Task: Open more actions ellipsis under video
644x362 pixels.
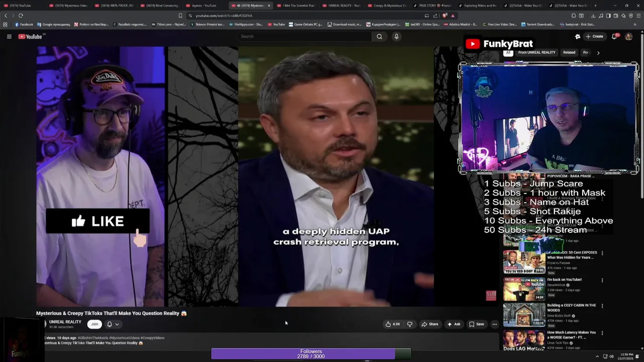Action: [495, 324]
